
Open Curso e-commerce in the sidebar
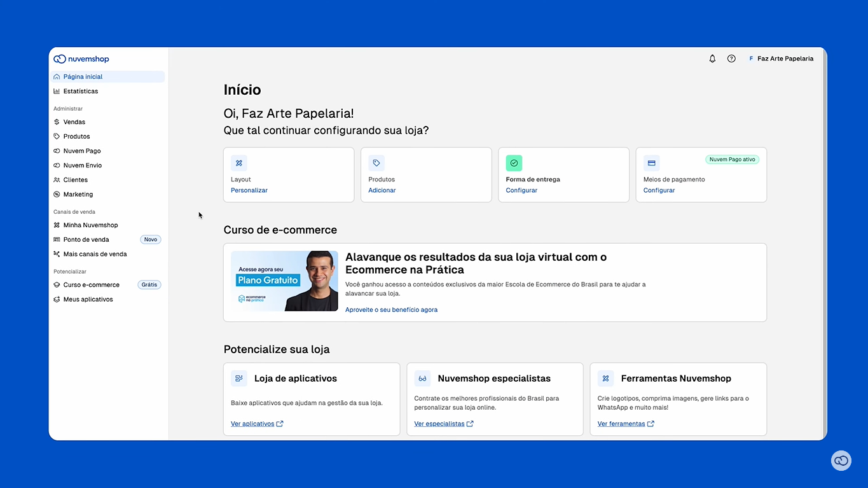[x=107, y=285]
